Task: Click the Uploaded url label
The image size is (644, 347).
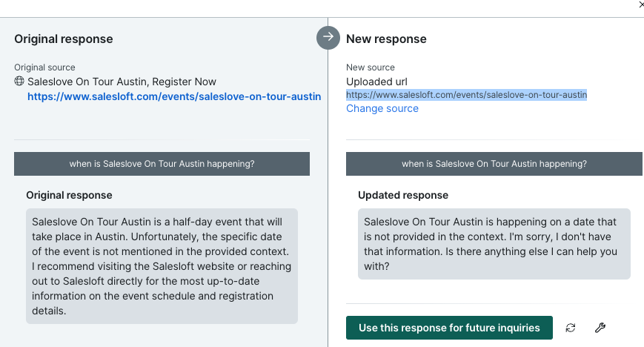Action: [x=376, y=82]
